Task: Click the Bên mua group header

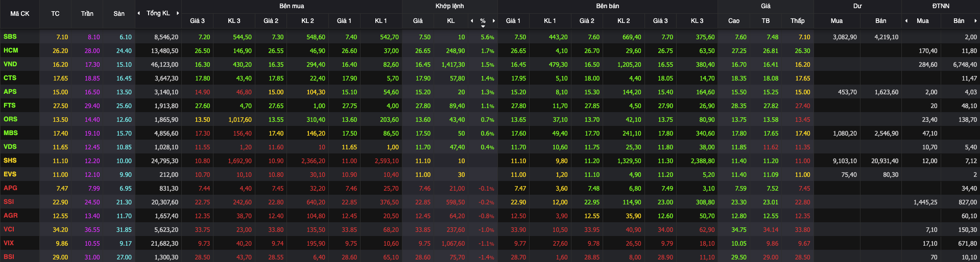Action: pos(292,6)
